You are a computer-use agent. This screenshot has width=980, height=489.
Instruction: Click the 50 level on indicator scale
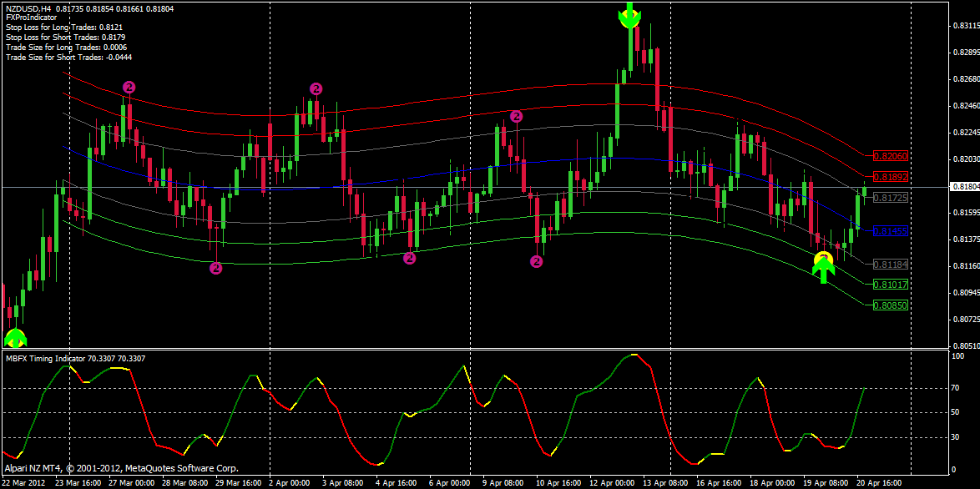(x=956, y=413)
